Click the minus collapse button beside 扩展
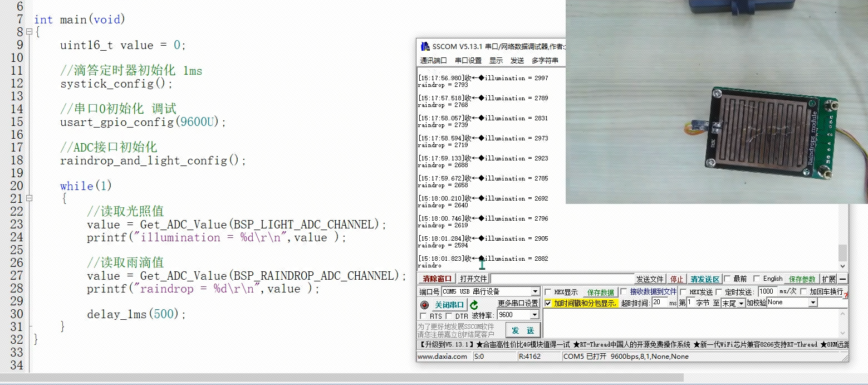 point(843,279)
